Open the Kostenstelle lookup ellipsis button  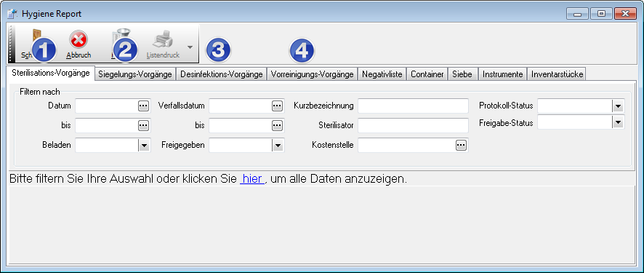point(462,145)
